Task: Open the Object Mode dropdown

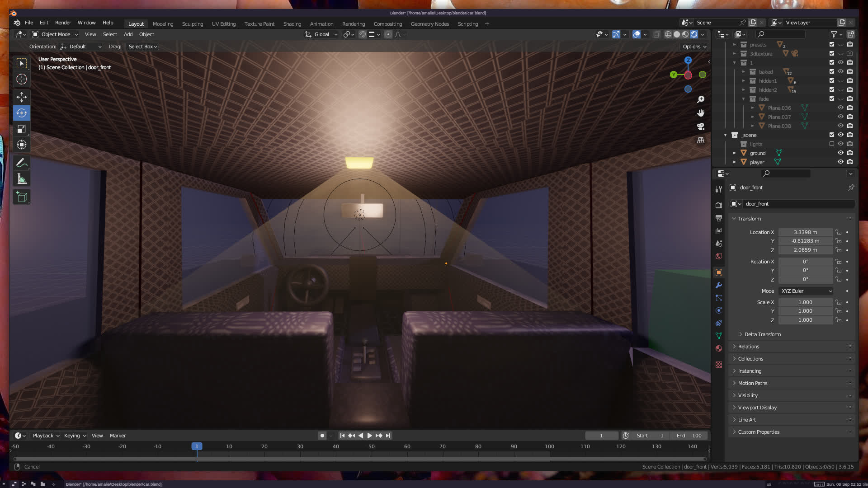Action: pos(55,34)
